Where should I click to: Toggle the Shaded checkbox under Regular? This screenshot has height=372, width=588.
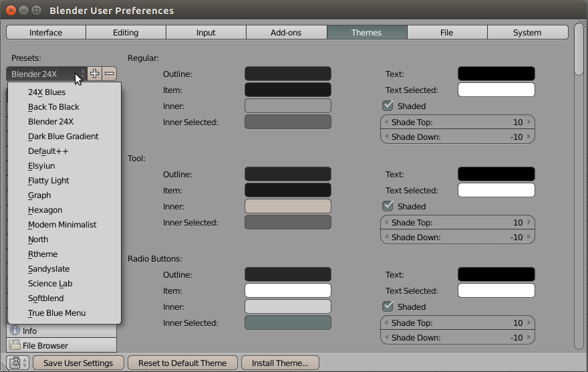(388, 106)
